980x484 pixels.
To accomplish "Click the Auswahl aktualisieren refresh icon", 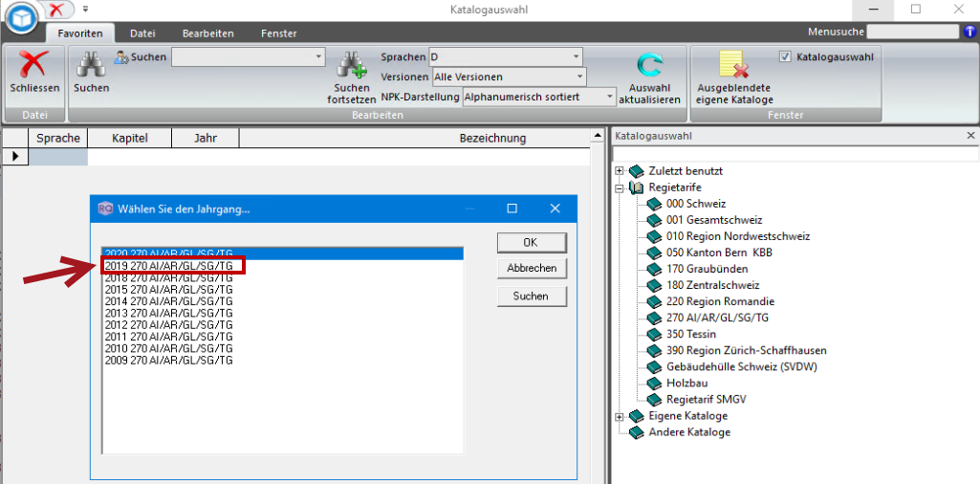I will tap(649, 66).
